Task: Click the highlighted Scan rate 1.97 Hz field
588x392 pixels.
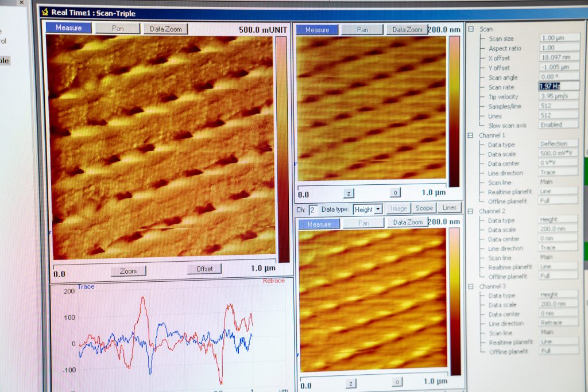Action: click(559, 86)
